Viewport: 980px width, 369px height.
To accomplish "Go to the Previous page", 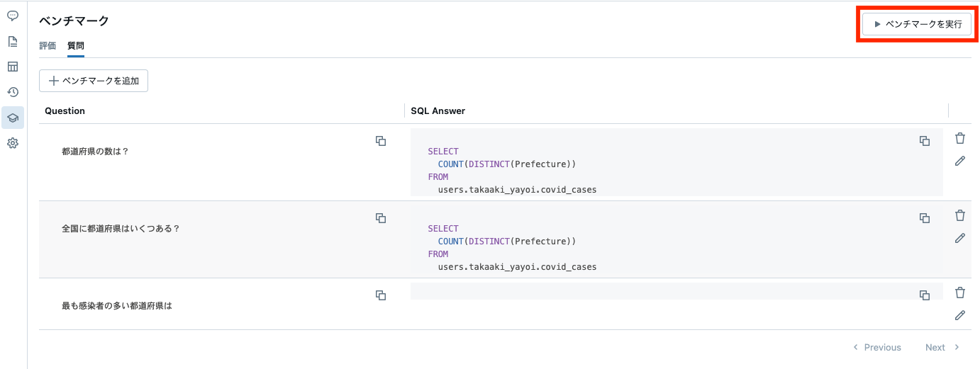I will (877, 347).
